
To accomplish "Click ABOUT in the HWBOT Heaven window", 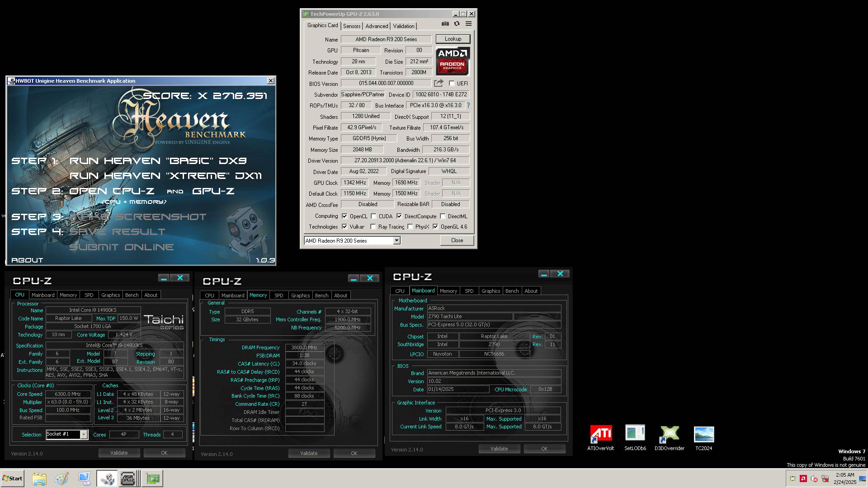I will click(27, 260).
